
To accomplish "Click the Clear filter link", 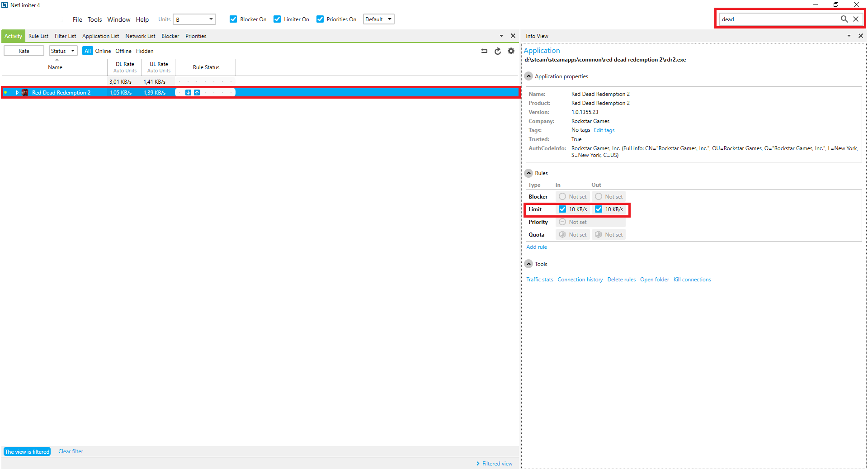I will point(71,451).
